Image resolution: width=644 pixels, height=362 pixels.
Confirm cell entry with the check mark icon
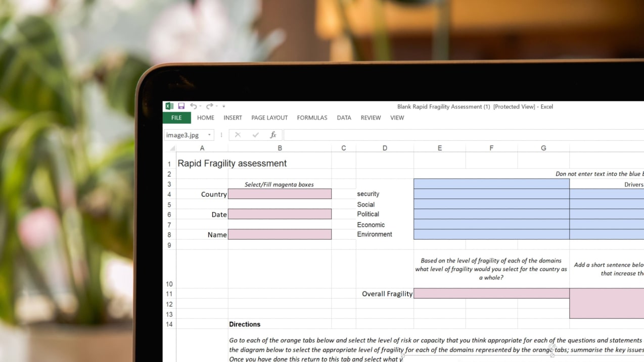255,135
